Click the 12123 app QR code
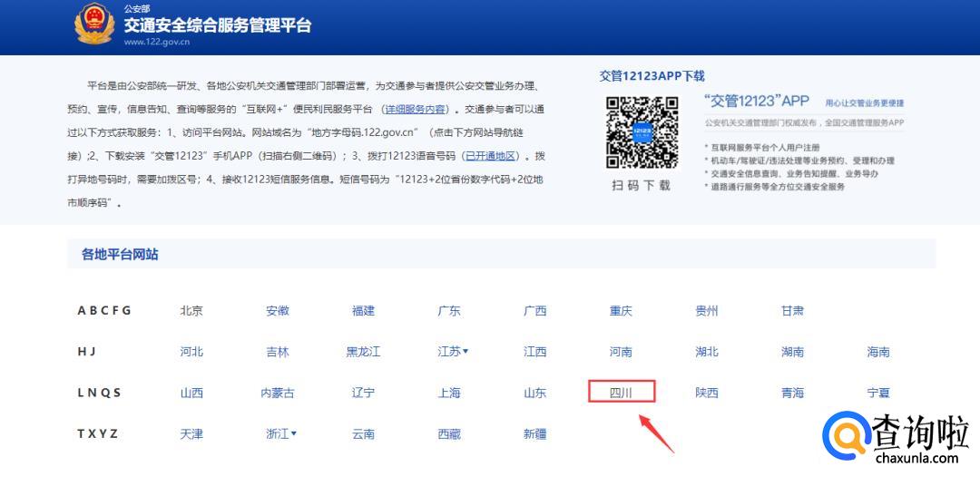This screenshot has height=486, width=980. pyautogui.click(x=642, y=132)
